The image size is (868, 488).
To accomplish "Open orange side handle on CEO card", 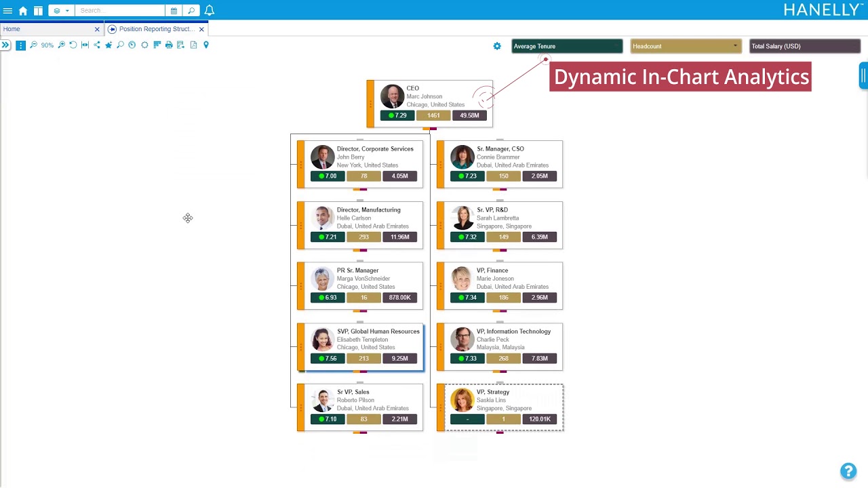I will point(370,104).
